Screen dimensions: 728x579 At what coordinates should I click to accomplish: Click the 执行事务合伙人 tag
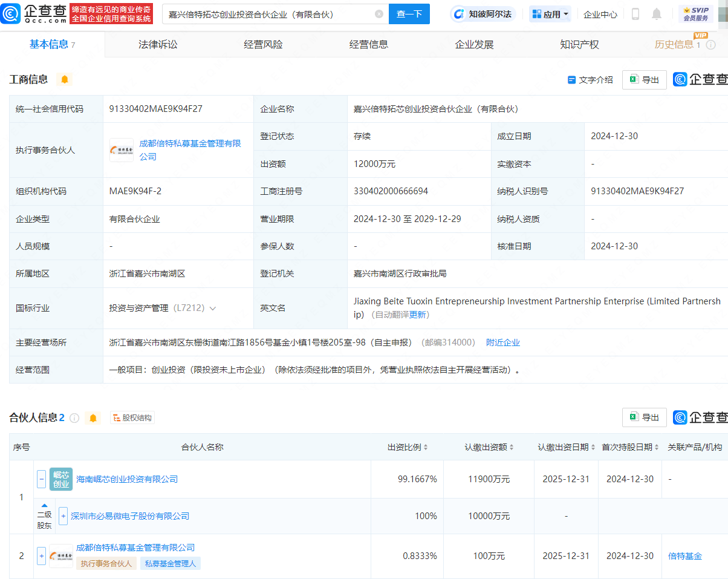coord(106,563)
